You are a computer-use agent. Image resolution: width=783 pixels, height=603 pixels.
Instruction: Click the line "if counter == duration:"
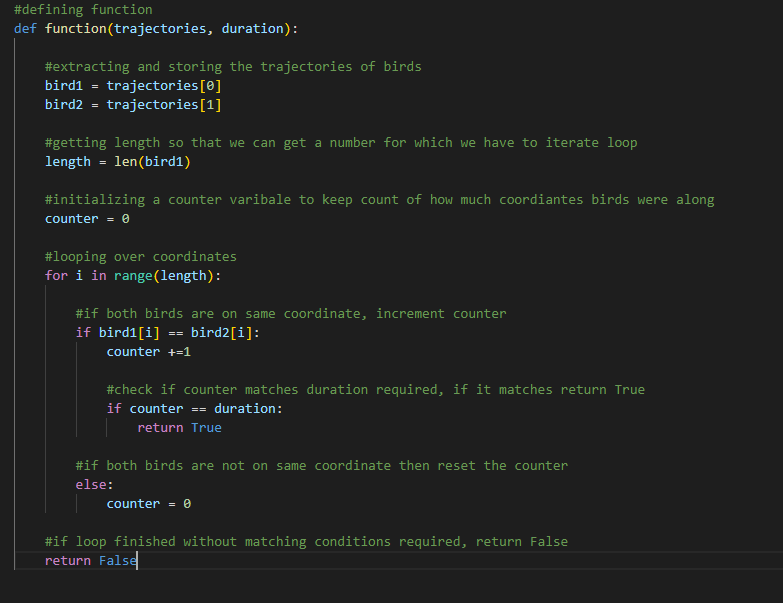(195, 409)
